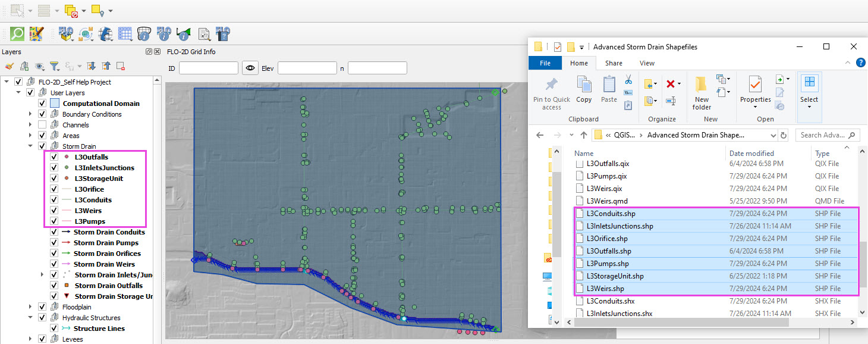
Task: Click the expand all layers icon
Action: (92, 66)
